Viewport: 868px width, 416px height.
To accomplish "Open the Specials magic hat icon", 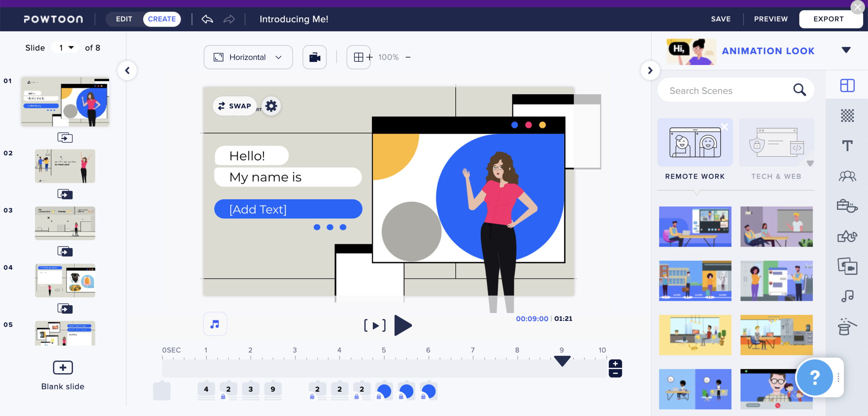I will click(x=847, y=327).
